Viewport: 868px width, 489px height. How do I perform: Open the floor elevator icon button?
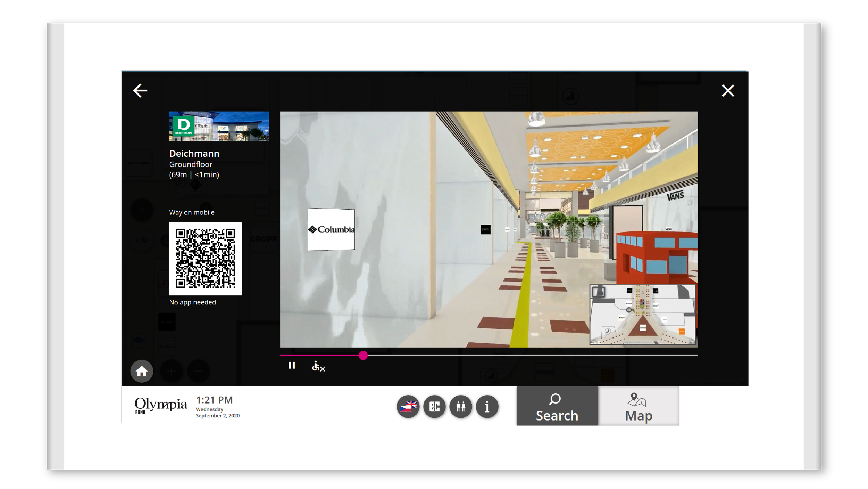(x=434, y=406)
